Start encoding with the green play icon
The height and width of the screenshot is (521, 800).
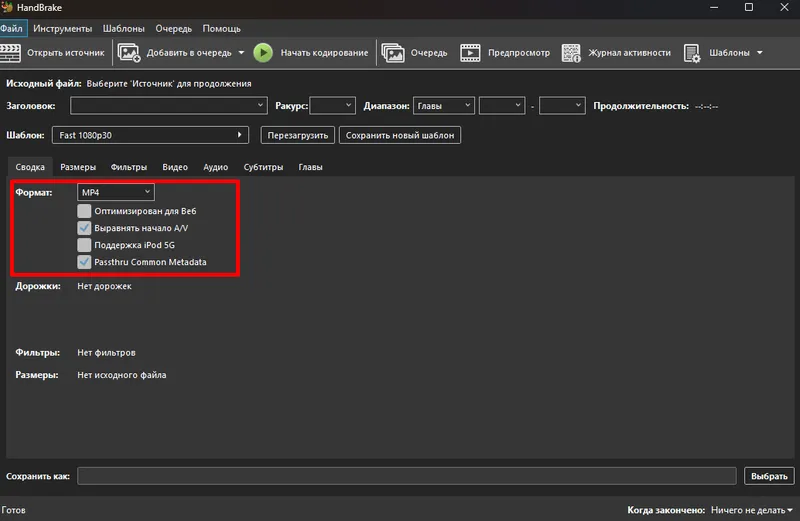click(263, 53)
